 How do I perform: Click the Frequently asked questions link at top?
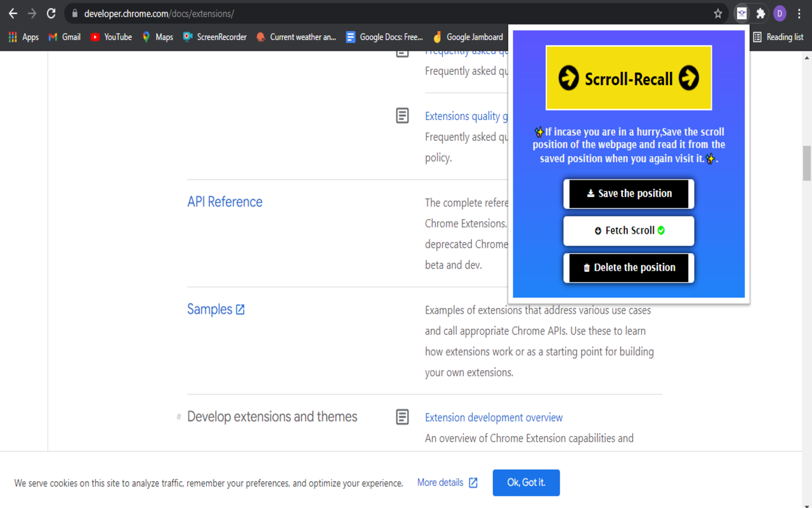coord(466,54)
